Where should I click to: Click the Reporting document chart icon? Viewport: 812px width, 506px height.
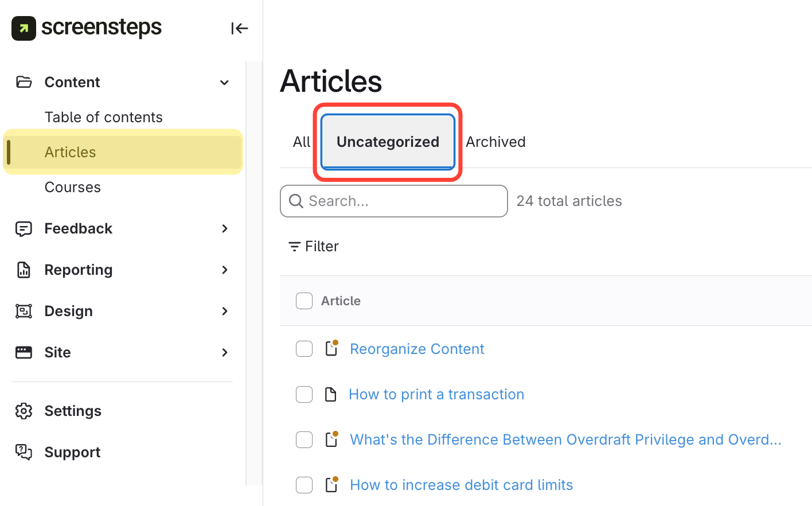[24, 270]
